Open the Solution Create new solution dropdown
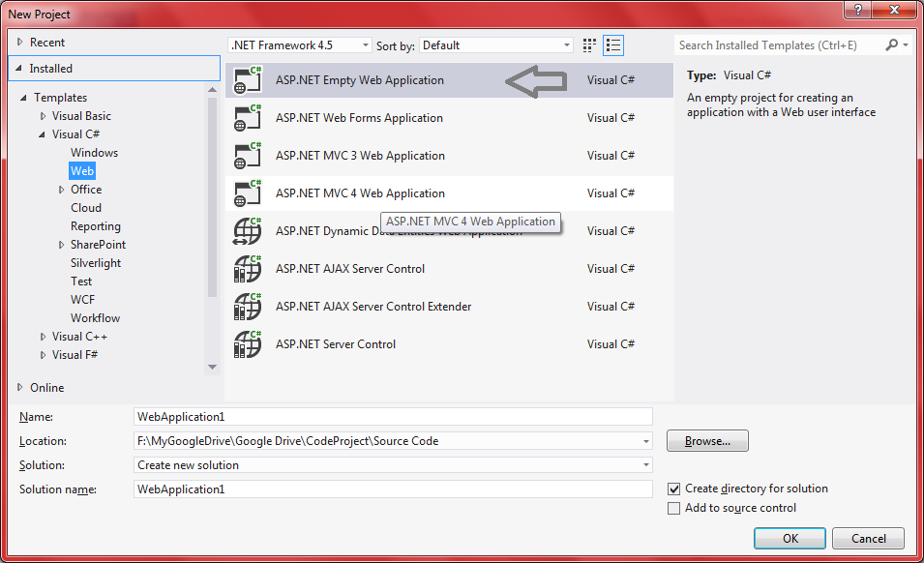This screenshot has width=924, height=563. (x=646, y=465)
